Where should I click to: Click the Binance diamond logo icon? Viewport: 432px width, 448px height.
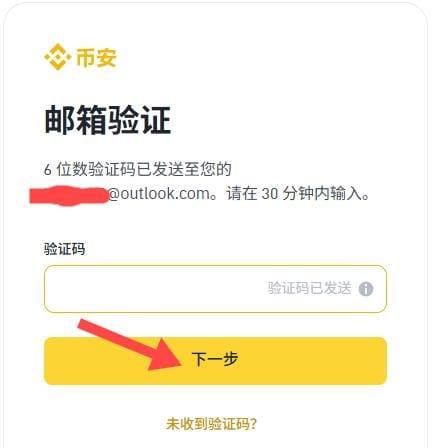(x=58, y=57)
